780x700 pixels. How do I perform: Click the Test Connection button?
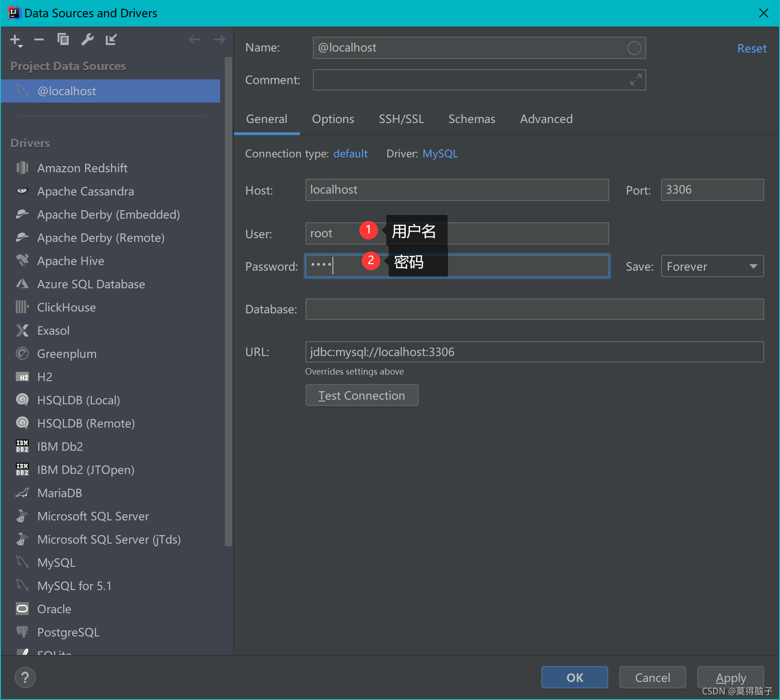point(362,395)
